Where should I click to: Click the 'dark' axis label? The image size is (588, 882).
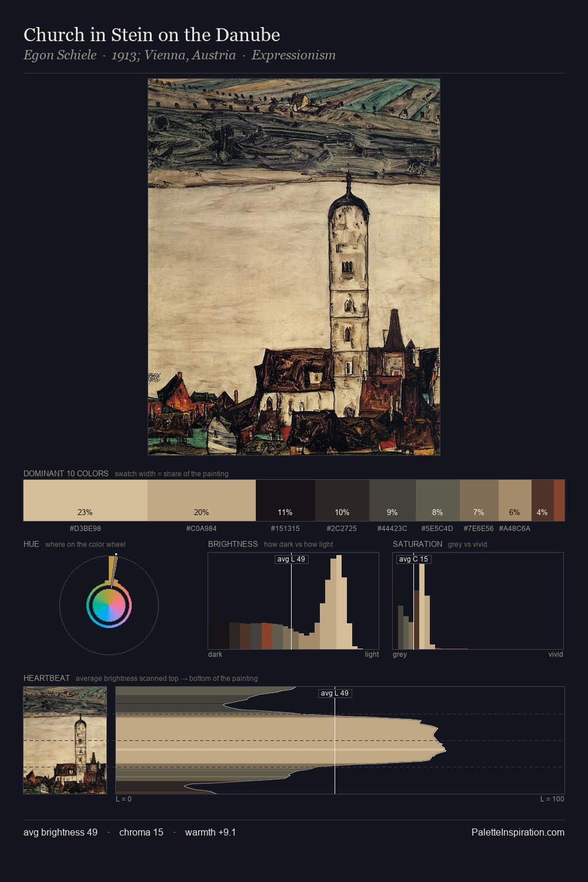[x=215, y=654]
